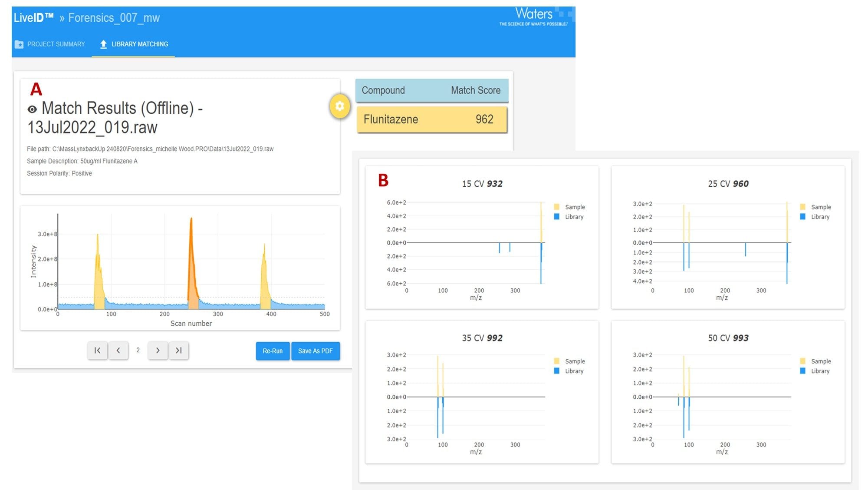Click page number input field showing 2
Screen dimensions: 868x503
coord(138,350)
